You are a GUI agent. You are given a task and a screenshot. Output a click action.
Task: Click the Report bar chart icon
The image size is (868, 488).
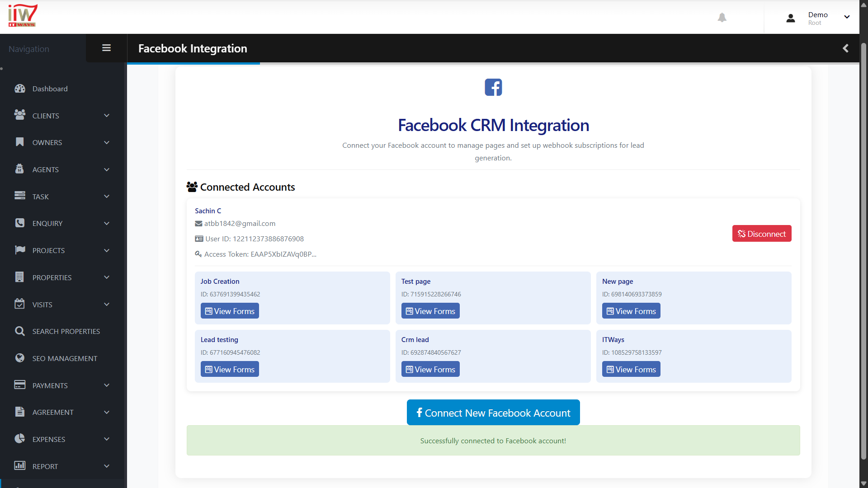coord(20,466)
